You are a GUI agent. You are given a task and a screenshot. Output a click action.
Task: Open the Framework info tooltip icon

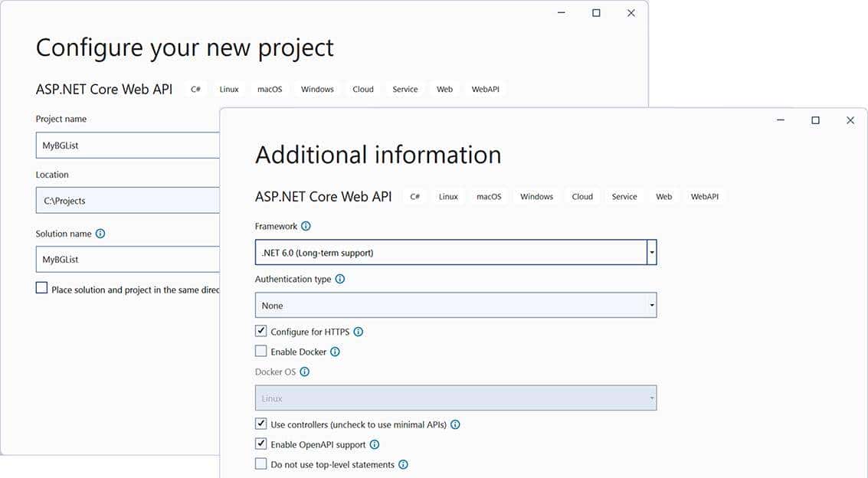coord(306,226)
